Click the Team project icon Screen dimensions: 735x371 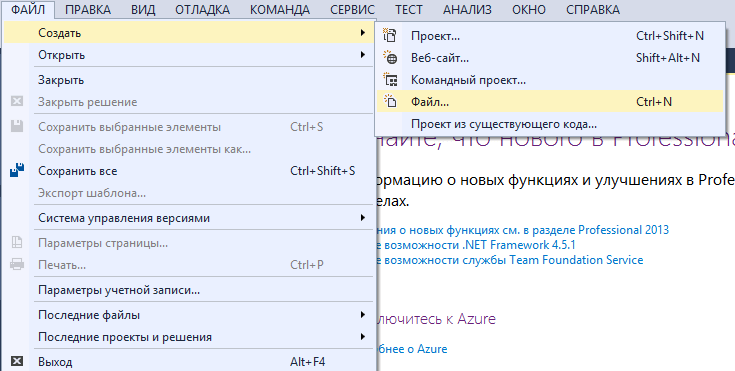tap(390, 79)
